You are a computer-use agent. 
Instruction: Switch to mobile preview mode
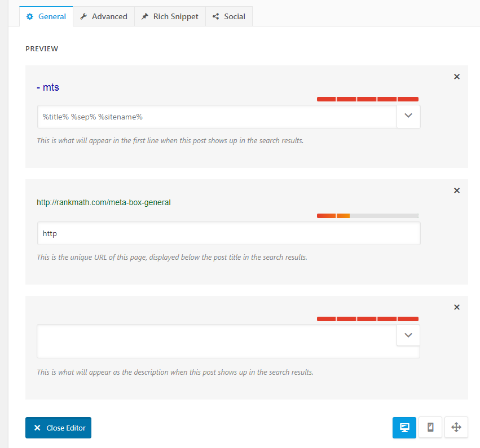tap(430, 427)
